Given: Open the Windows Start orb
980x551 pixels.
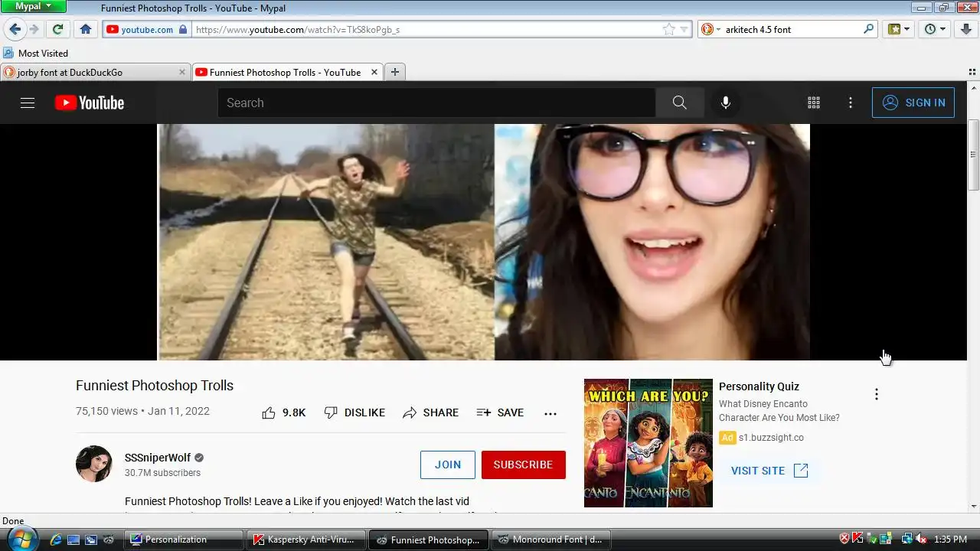Looking at the screenshot, I should coord(22,539).
